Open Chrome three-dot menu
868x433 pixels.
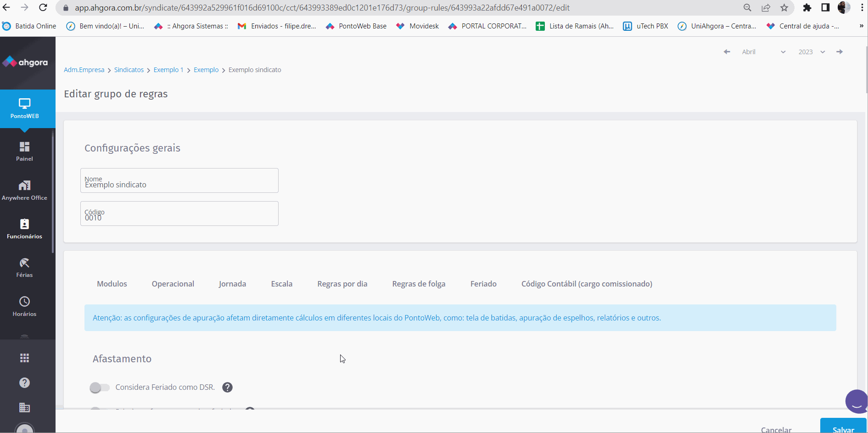tap(862, 7)
